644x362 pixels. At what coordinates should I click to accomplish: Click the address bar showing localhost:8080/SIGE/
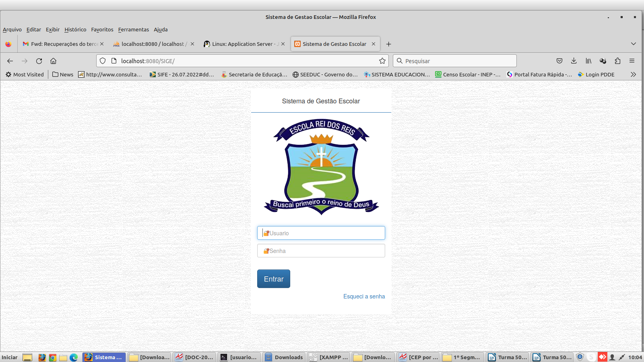point(242,61)
